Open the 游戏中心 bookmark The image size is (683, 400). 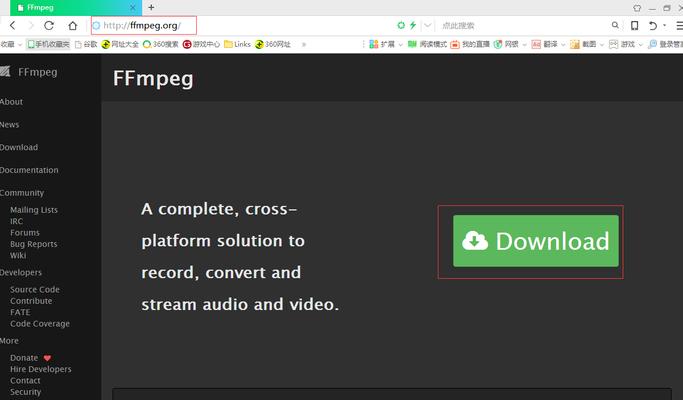coord(201,44)
